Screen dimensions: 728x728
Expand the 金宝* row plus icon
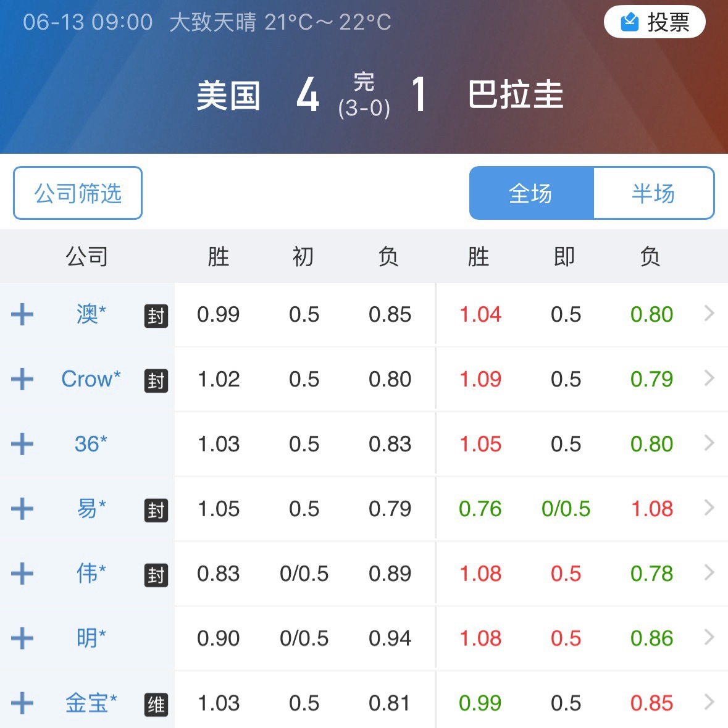point(22,703)
